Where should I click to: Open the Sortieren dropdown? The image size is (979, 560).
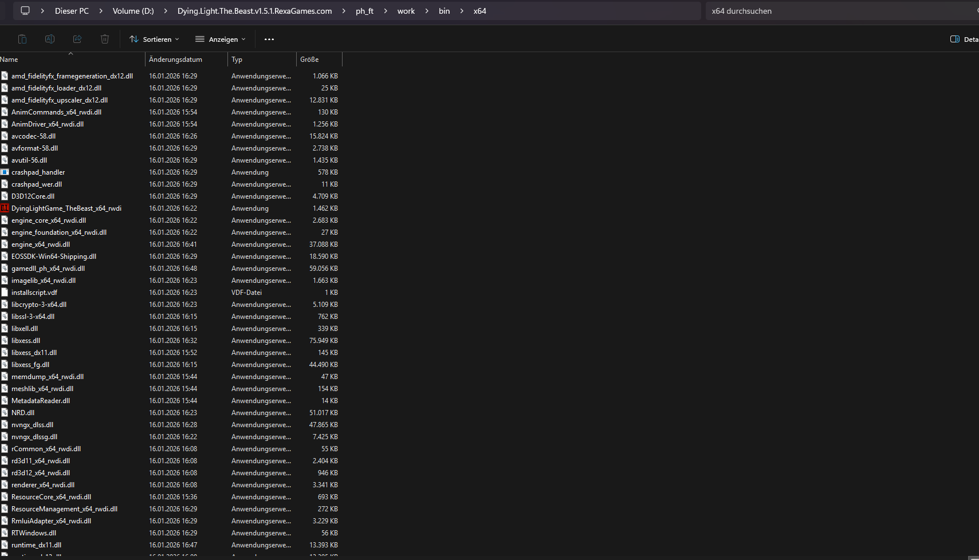[155, 40]
